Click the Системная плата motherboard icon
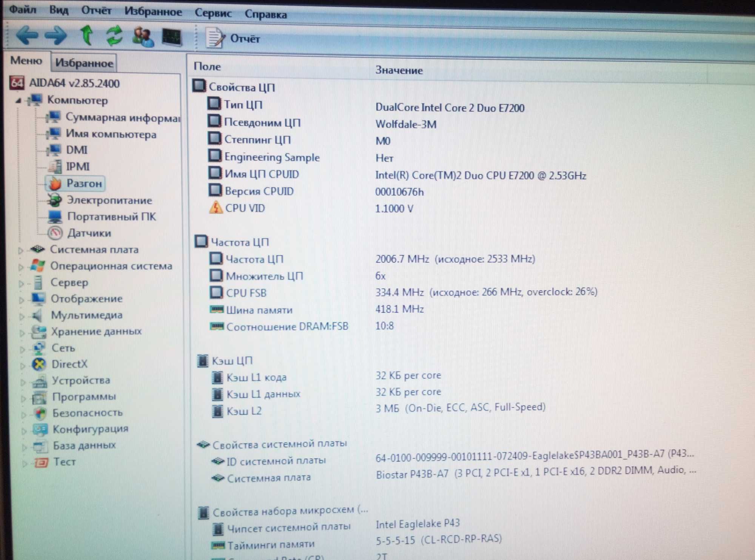 coord(38,249)
